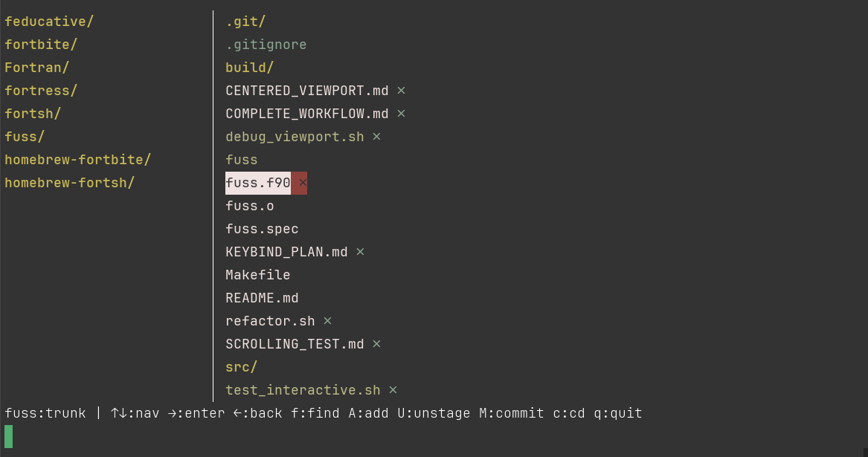
Task: Click the × marker after refactor.sh
Action: pyautogui.click(x=327, y=321)
